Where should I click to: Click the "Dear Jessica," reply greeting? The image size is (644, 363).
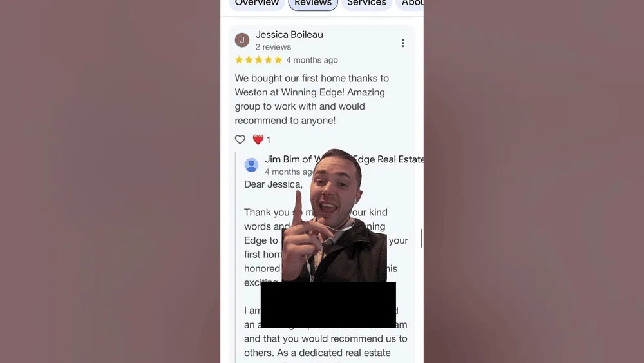pos(273,184)
